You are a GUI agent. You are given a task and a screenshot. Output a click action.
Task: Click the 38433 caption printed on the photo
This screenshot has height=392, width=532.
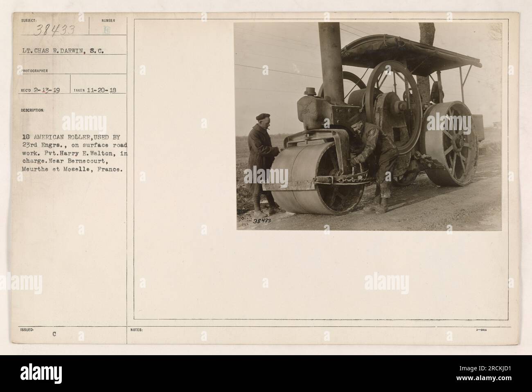pos(262,221)
